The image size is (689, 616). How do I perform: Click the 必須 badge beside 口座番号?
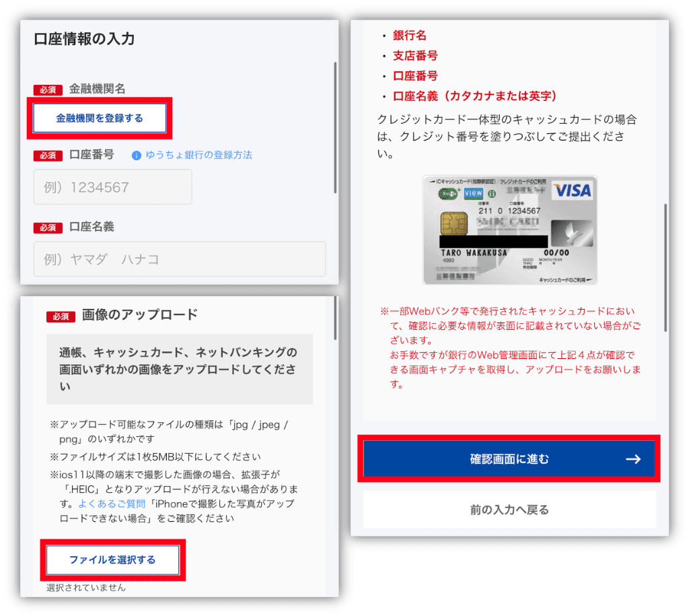48,156
